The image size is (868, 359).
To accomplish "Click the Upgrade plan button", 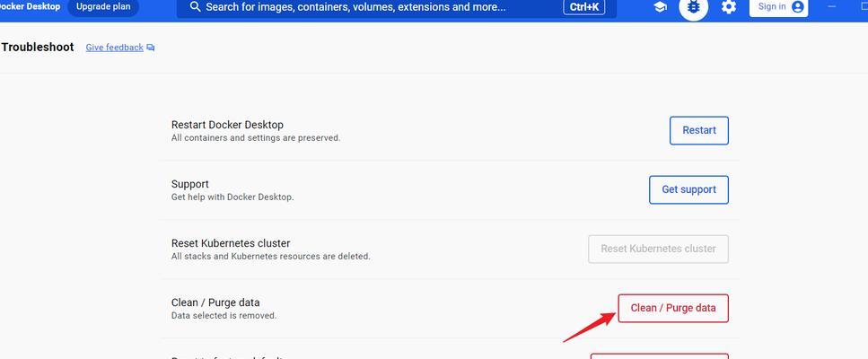I will click(103, 7).
